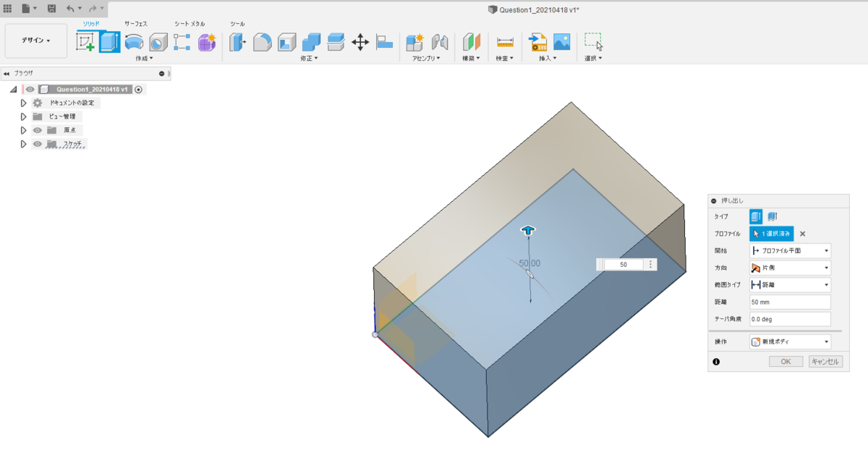
Task: Select the Extrude tool in toolbar
Action: 110,42
